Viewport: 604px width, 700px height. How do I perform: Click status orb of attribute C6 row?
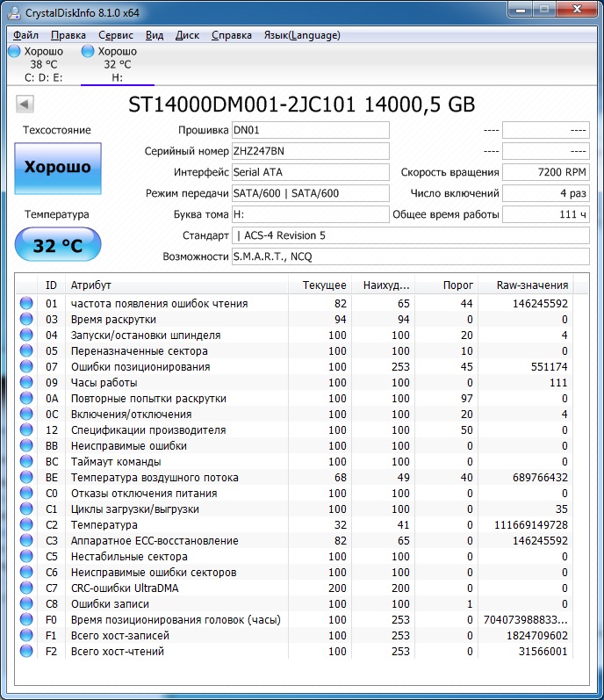point(26,573)
